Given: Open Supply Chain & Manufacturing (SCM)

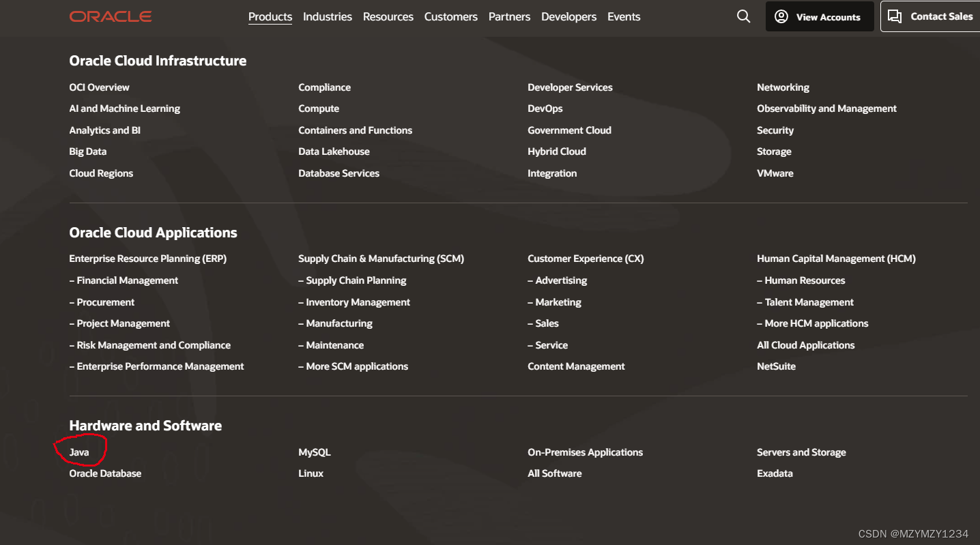Looking at the screenshot, I should click(381, 259).
